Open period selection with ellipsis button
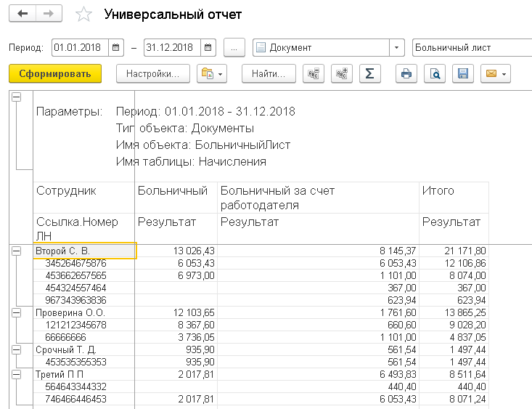Screen dimensions: 532x409 (234, 47)
